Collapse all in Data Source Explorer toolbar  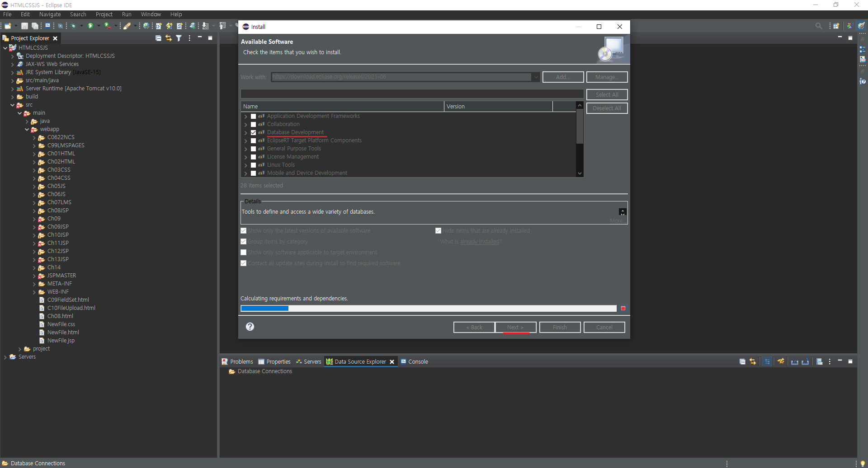point(742,362)
